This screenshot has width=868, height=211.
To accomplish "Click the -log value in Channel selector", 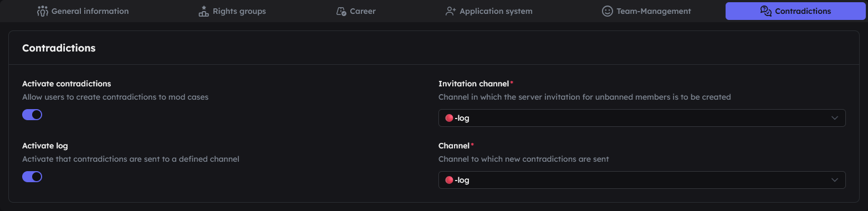I will 462,180.
